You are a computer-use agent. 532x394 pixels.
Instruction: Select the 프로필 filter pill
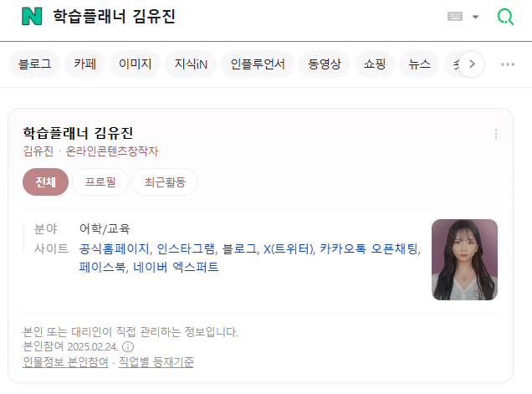pos(100,182)
